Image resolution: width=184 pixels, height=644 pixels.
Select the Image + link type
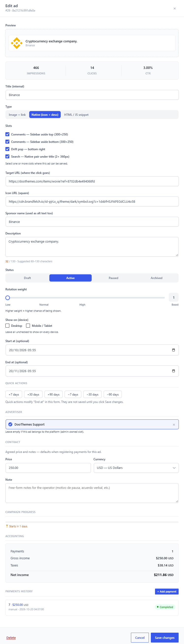(17, 115)
